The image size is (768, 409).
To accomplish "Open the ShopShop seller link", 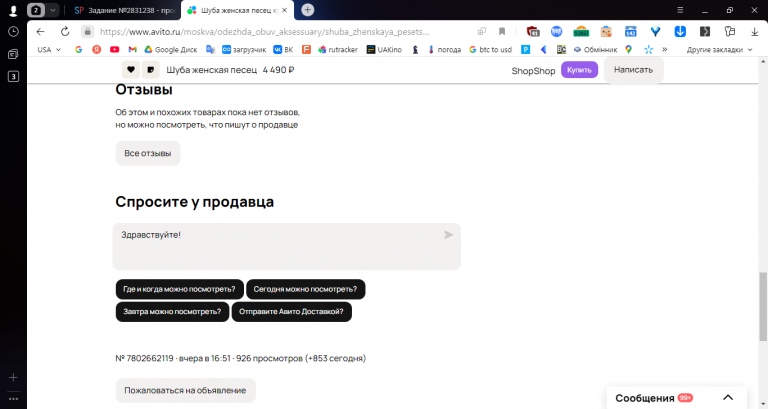I will point(533,71).
